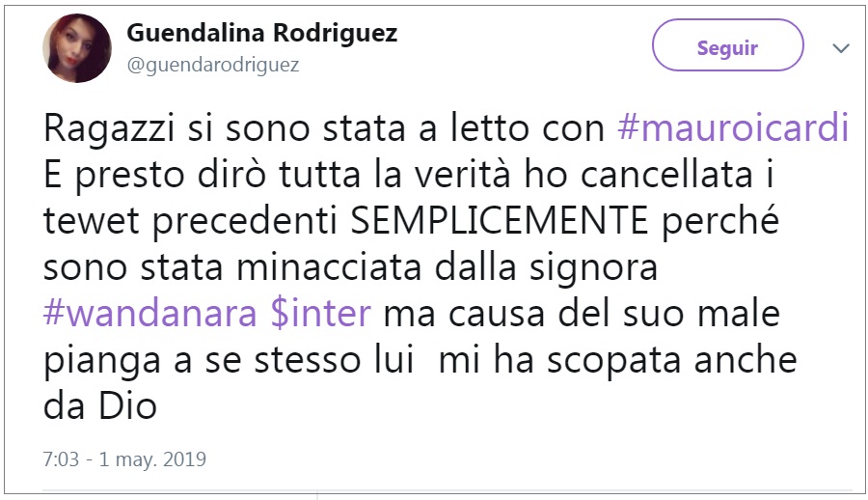Click the final word Dio
Viewport: 868px width, 500px height.
(x=128, y=406)
